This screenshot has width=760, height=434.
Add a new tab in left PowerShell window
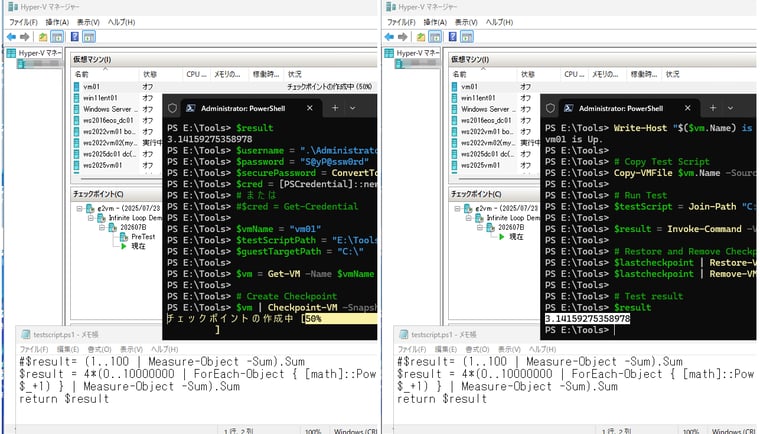tap(335, 108)
